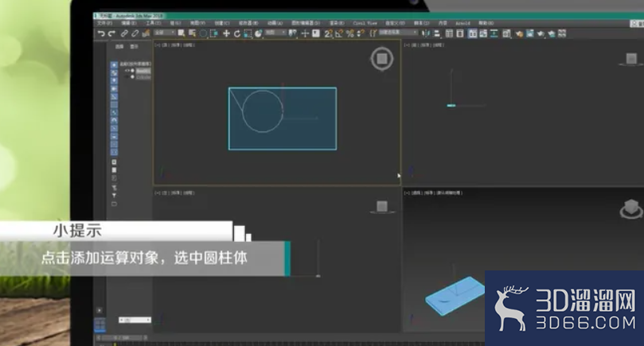Click 选择 tab in Scene Explorer
The height and width of the screenshot is (346, 644).
click(x=119, y=46)
